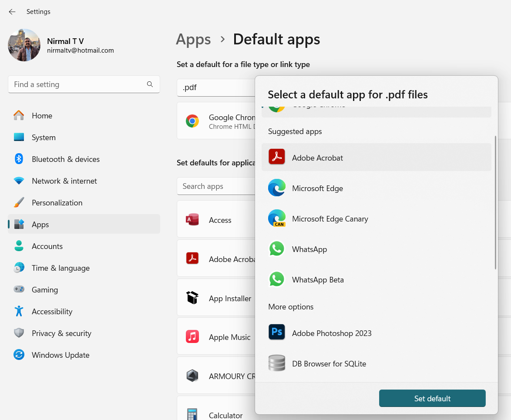Click the Edge Canary icon
The height and width of the screenshot is (420, 511).
pyautogui.click(x=277, y=218)
